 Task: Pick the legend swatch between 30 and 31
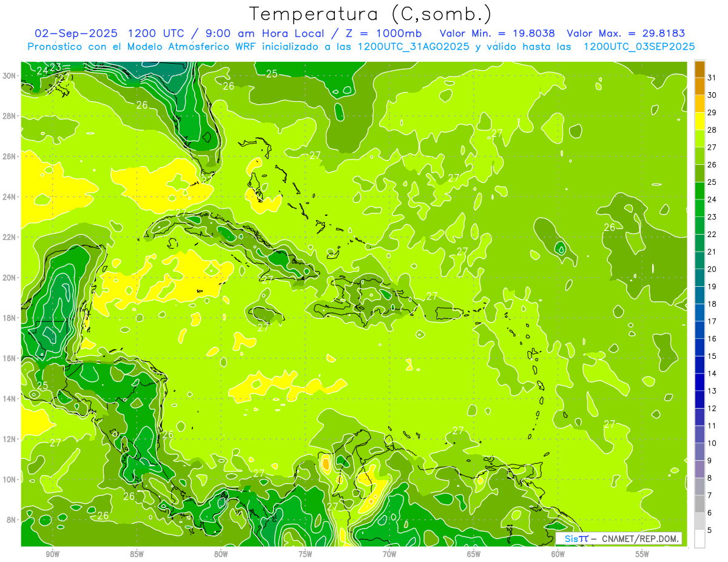point(699,86)
